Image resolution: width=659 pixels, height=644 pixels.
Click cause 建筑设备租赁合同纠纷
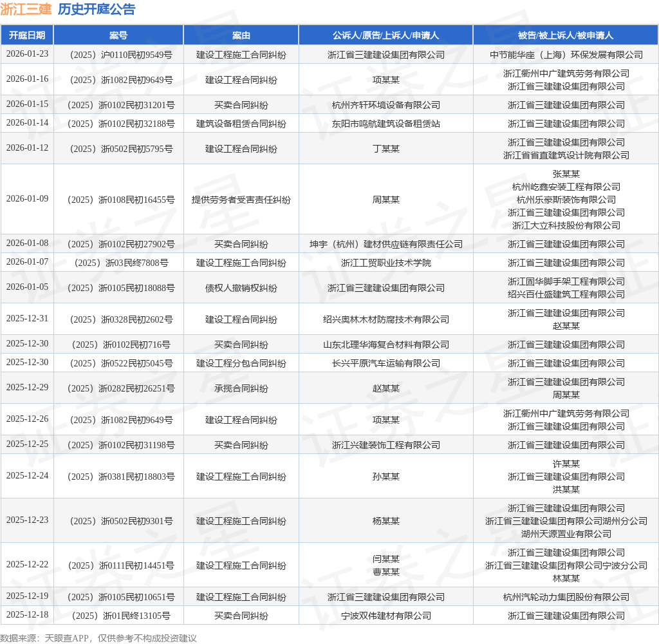tap(241, 124)
